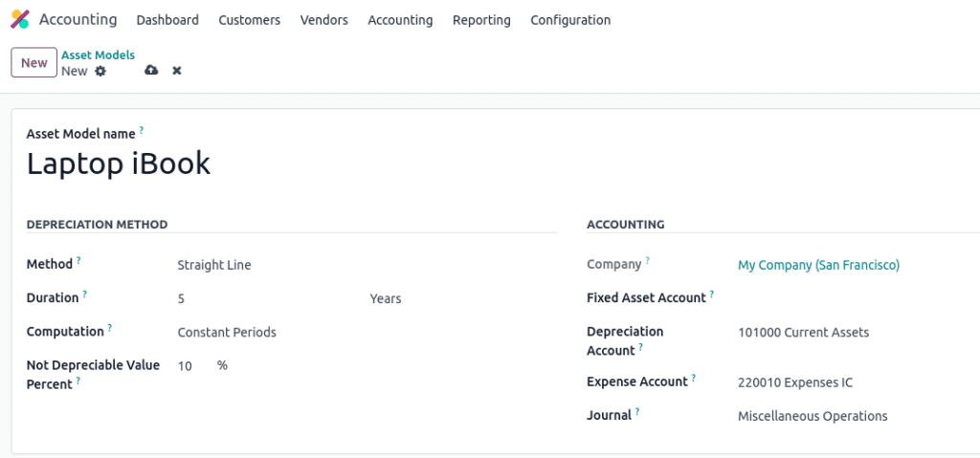Open the Vendors menu

(x=323, y=20)
